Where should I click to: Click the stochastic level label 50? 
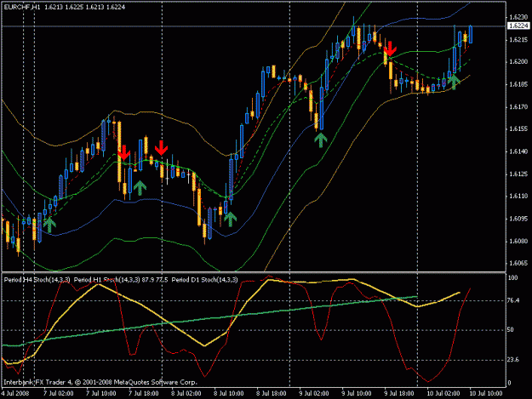coord(511,329)
